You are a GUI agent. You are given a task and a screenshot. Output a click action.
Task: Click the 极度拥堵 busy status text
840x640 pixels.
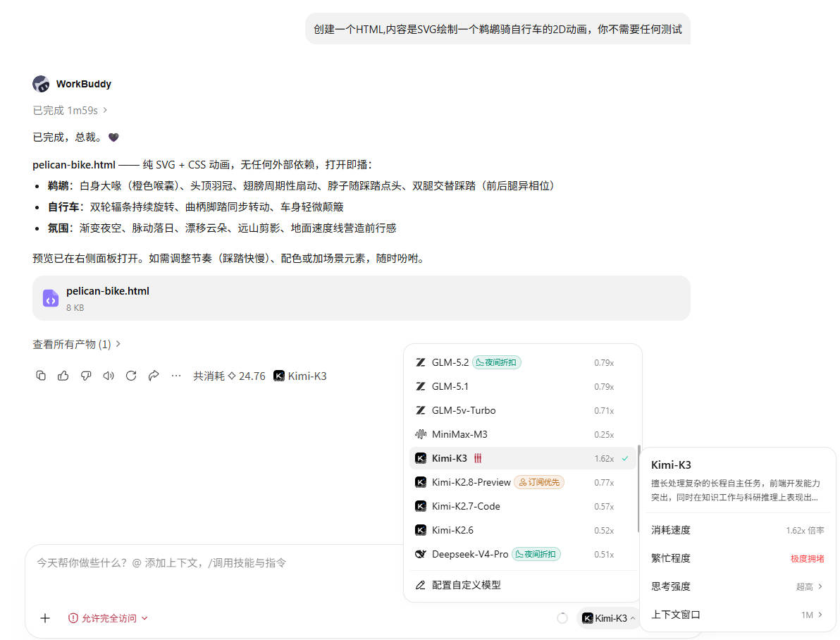(x=808, y=558)
